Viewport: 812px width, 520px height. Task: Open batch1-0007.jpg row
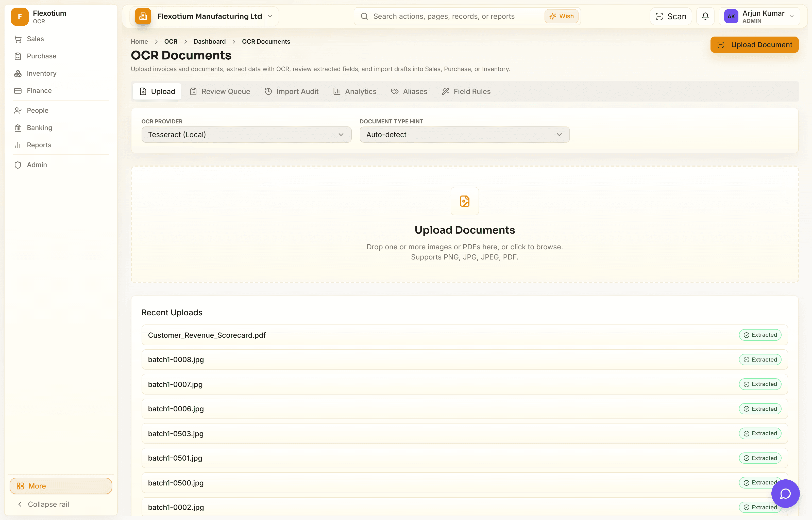tap(465, 384)
